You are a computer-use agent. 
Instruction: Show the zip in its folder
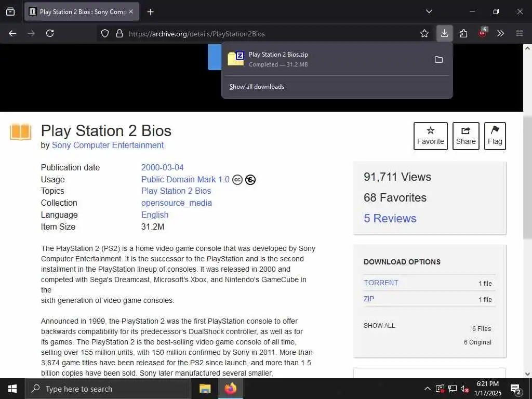pyautogui.click(x=438, y=59)
